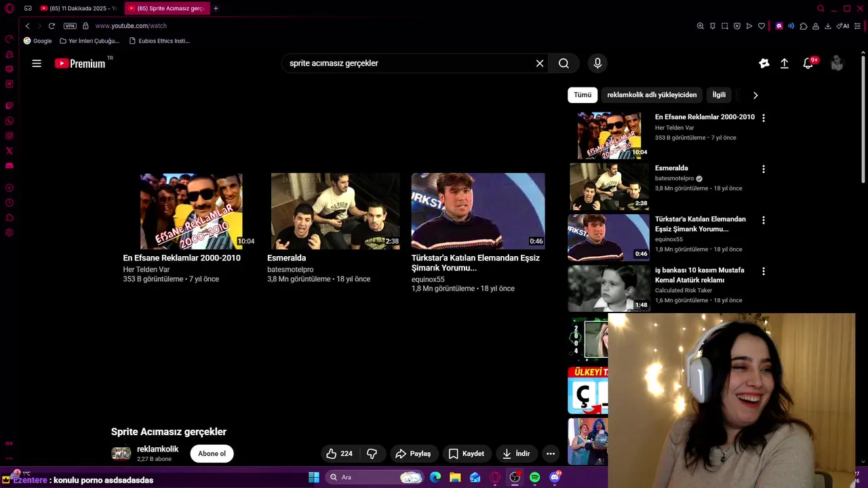This screenshot has width=868, height=488.
Task: Select the reklamkolik adlı yükleyiciden chip
Action: point(652,95)
